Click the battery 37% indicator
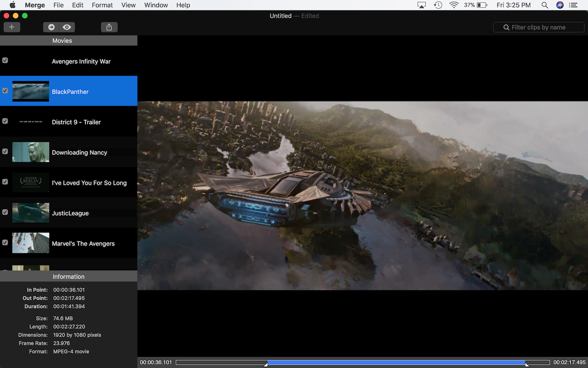Viewport: 588px width, 368px height. tap(475, 5)
